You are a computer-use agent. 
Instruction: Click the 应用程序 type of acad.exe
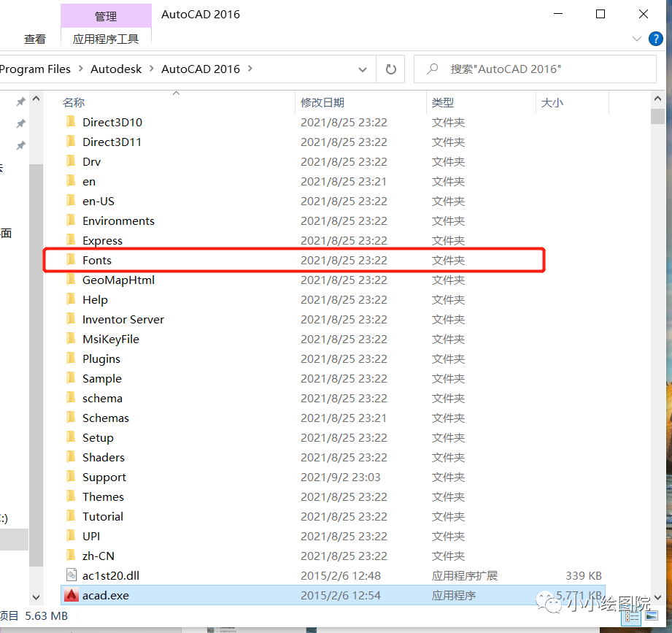click(454, 595)
